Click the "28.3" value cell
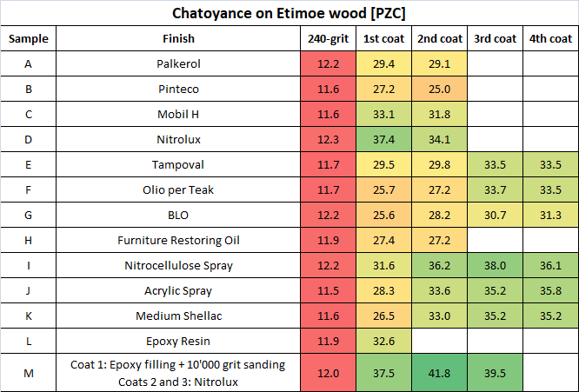Image resolution: width=579 pixels, height=392 pixels. pyautogui.click(x=383, y=290)
